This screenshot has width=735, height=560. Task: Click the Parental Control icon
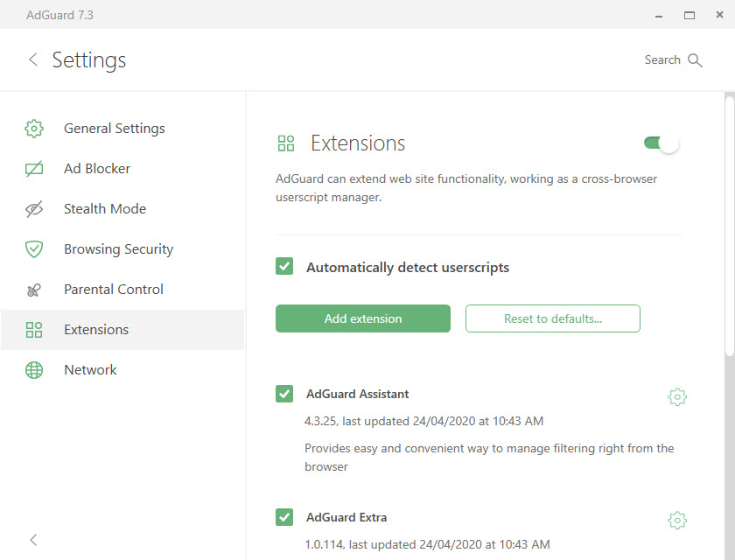(x=34, y=290)
